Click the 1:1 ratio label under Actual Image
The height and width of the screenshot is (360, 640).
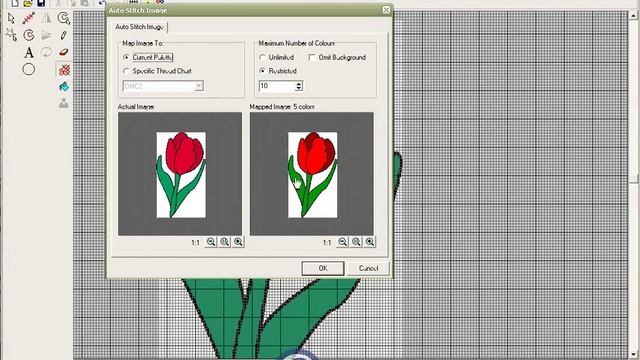[196, 242]
